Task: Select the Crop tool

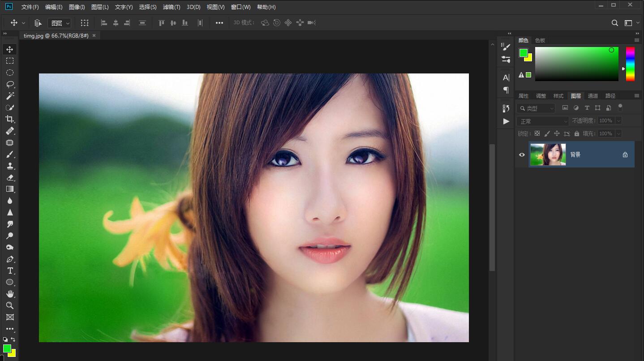Action: [x=10, y=119]
